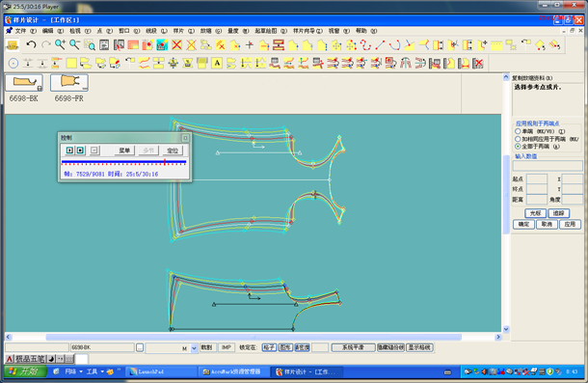Viewport: 588px width, 383px height.
Task: Click the red X delete piece icon
Action: pyautogui.click(x=176, y=45)
